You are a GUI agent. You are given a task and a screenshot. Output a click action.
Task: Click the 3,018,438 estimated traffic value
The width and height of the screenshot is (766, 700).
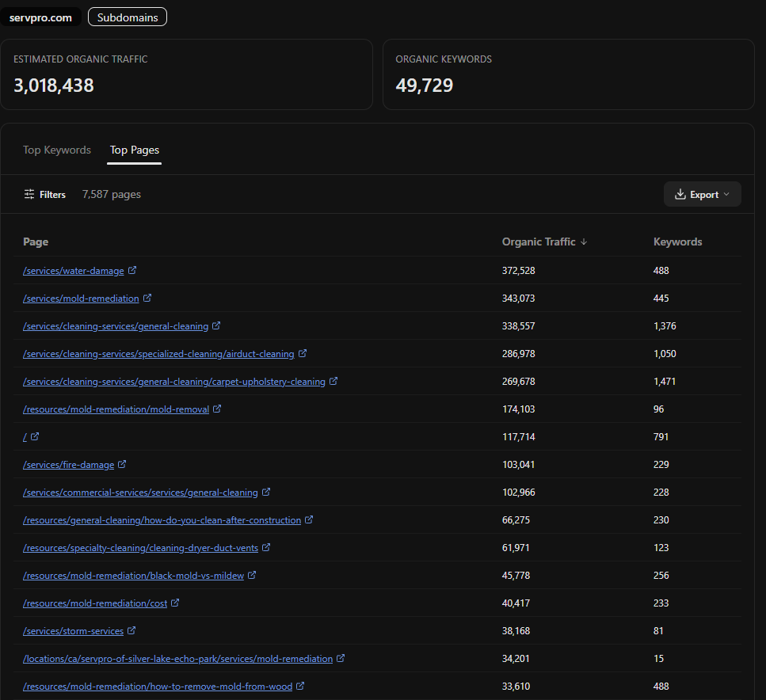pos(54,86)
